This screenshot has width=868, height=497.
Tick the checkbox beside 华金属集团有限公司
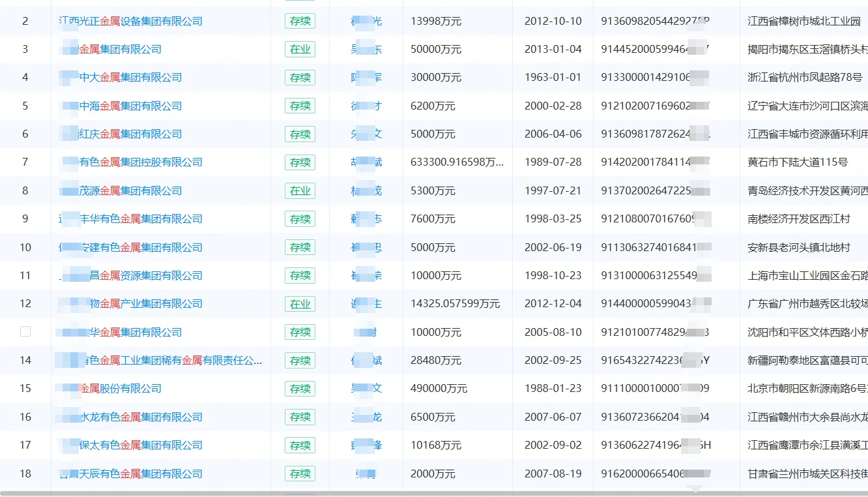(25, 331)
